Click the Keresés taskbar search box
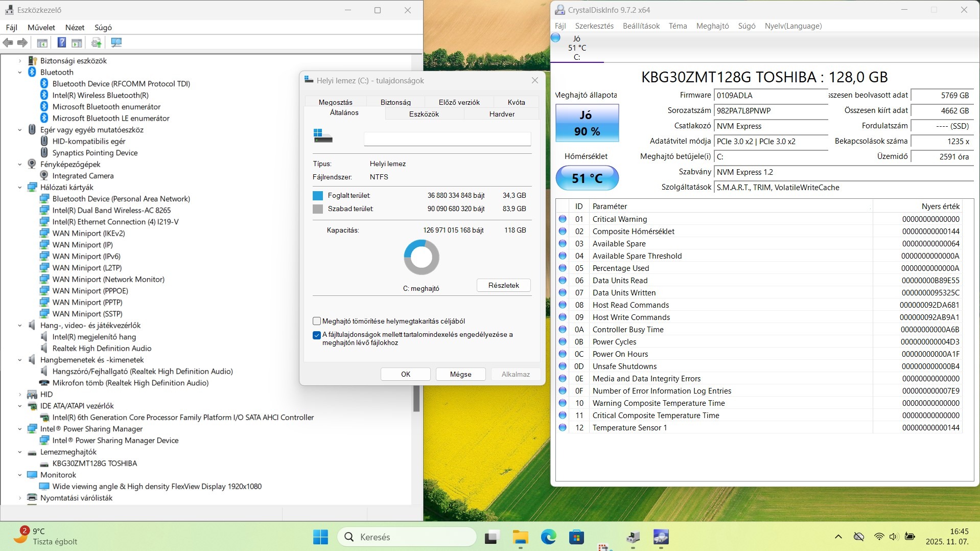The width and height of the screenshot is (980, 551). tap(407, 537)
